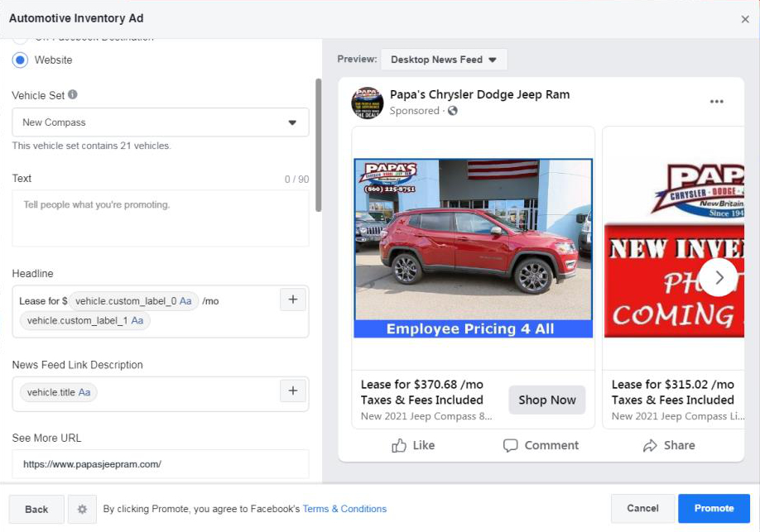Add a field to News Feed Link Description

point(293,391)
